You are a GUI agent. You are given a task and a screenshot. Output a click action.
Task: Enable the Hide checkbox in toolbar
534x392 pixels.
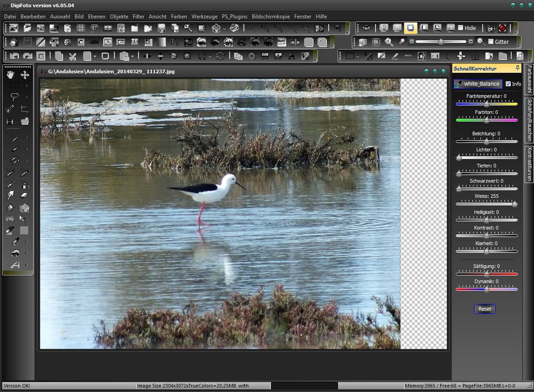460,28
